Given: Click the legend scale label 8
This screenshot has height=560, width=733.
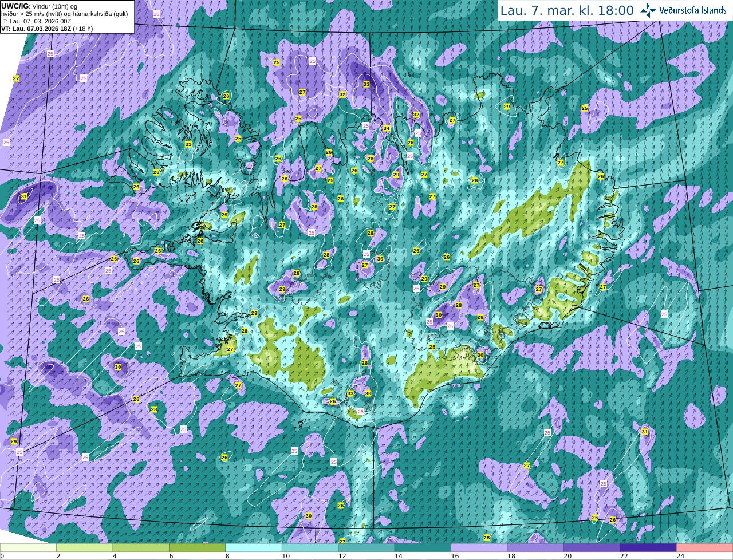Looking at the screenshot, I should click(x=227, y=556).
